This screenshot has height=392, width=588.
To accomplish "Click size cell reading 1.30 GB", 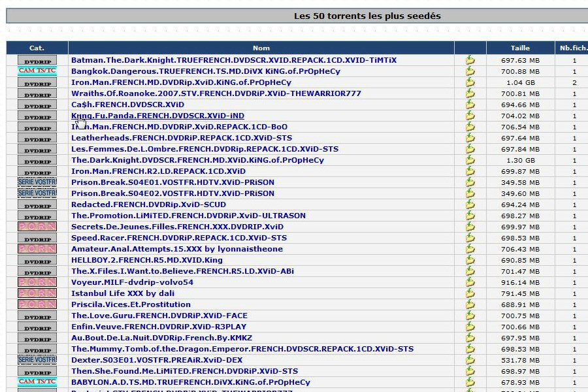I will (521, 160).
